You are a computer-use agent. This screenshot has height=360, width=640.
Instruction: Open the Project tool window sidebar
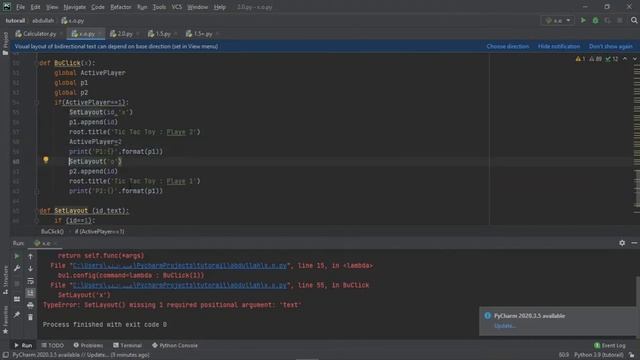coord(5,43)
